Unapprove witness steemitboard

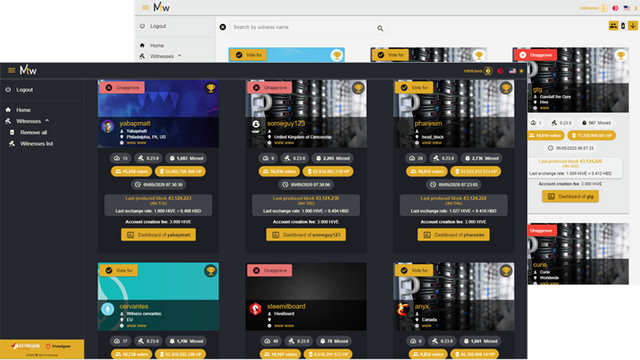pyautogui.click(x=270, y=270)
